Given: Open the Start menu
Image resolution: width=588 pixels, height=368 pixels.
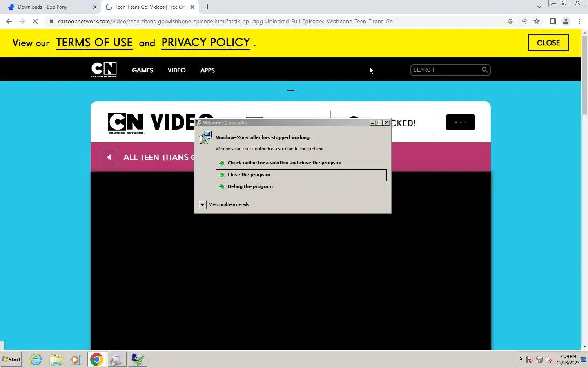Looking at the screenshot, I should (11, 359).
